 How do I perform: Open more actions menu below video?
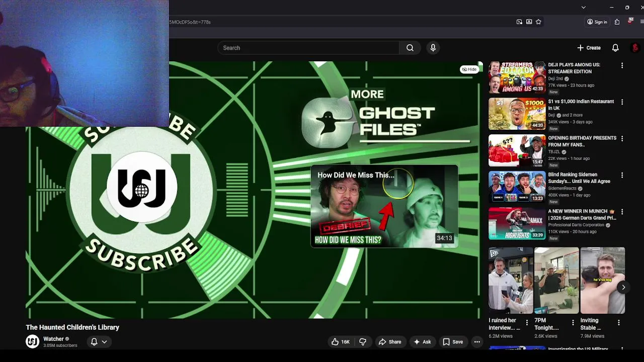(477, 342)
